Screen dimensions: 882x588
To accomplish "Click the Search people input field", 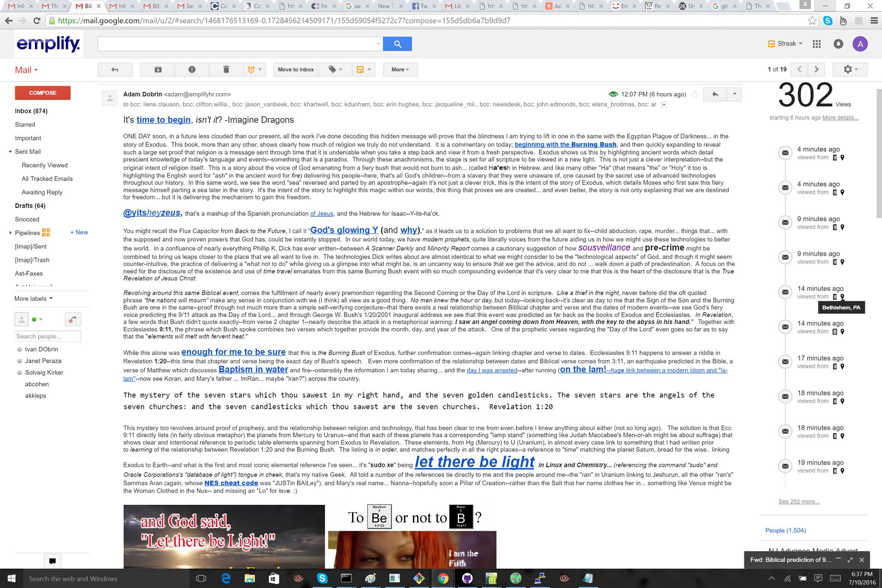I will click(47, 336).
